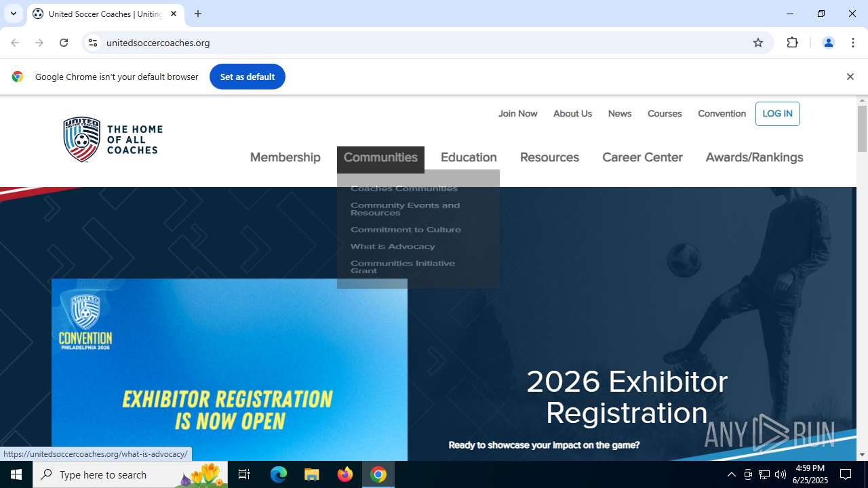Open the Career Center menu
This screenshot has width=868, height=488.
[x=642, y=157]
